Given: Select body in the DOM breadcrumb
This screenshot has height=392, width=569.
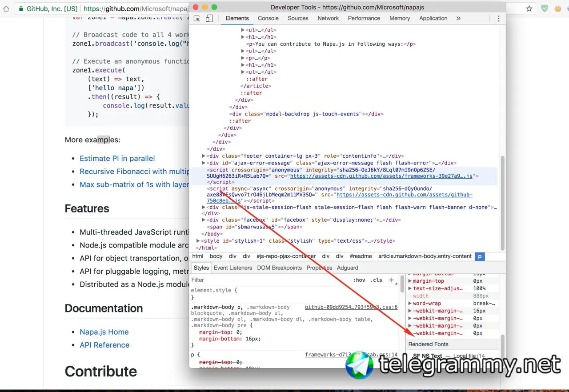Looking at the screenshot, I should pos(216,256).
